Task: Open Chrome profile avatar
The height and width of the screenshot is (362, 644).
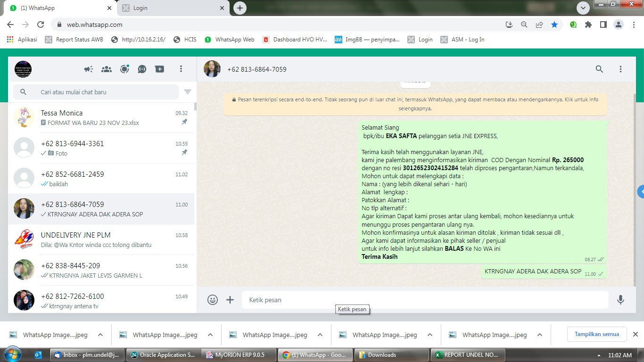Action: point(619,25)
